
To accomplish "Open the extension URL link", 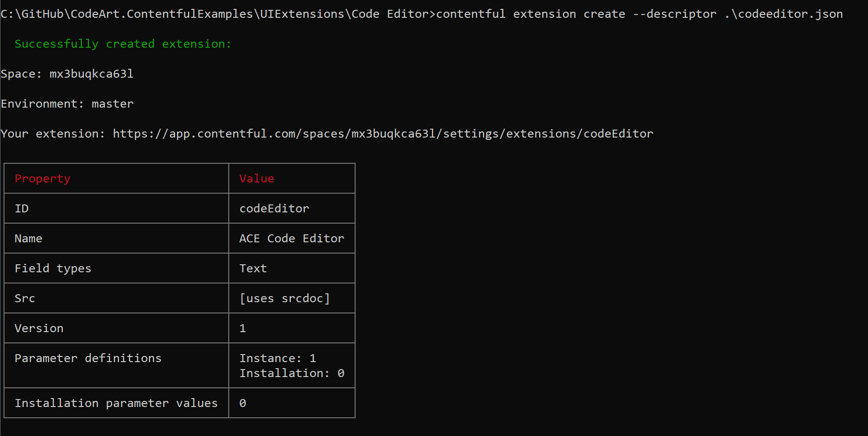I will 382,133.
